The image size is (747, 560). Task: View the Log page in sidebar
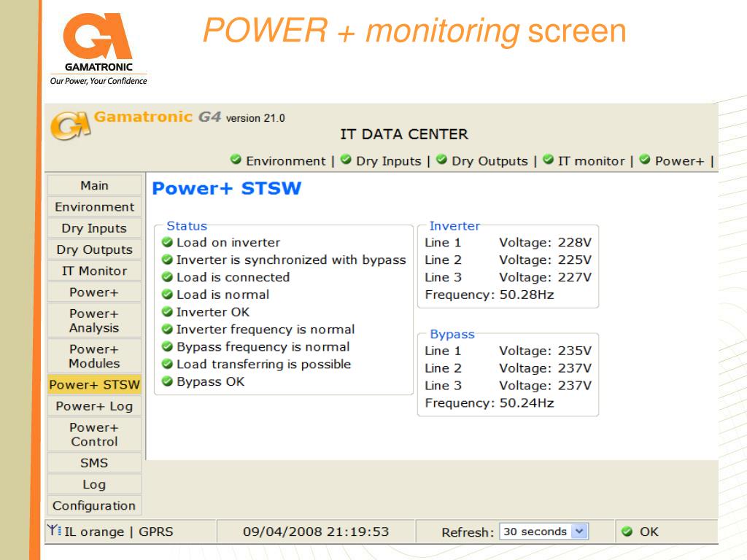[x=94, y=484]
